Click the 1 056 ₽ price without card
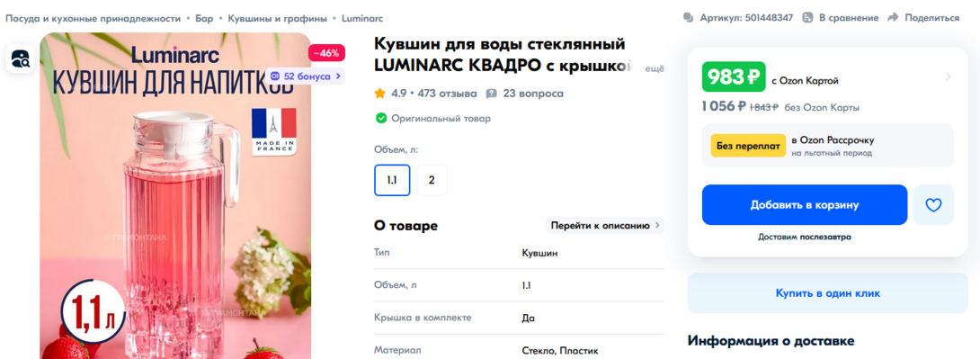Screen dimensions: 980x359 [x=724, y=106]
